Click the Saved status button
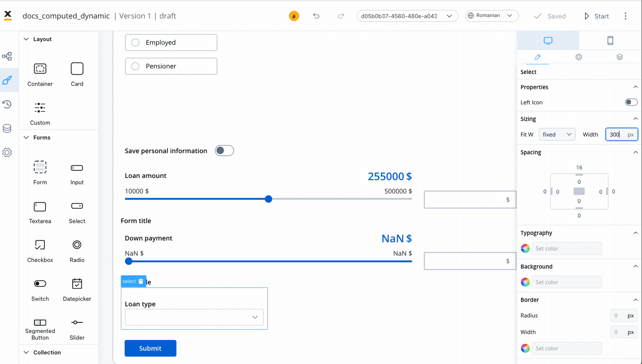 (x=550, y=16)
